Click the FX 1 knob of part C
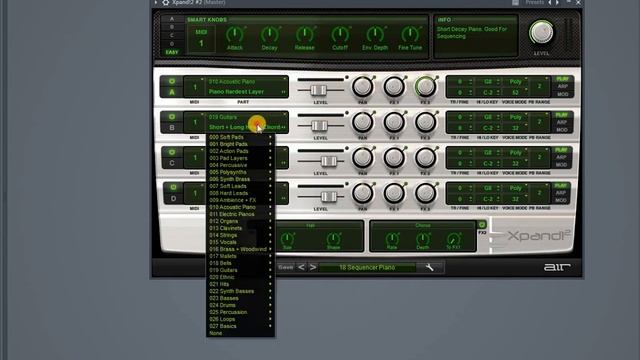This screenshot has width=640, height=360. tap(394, 158)
